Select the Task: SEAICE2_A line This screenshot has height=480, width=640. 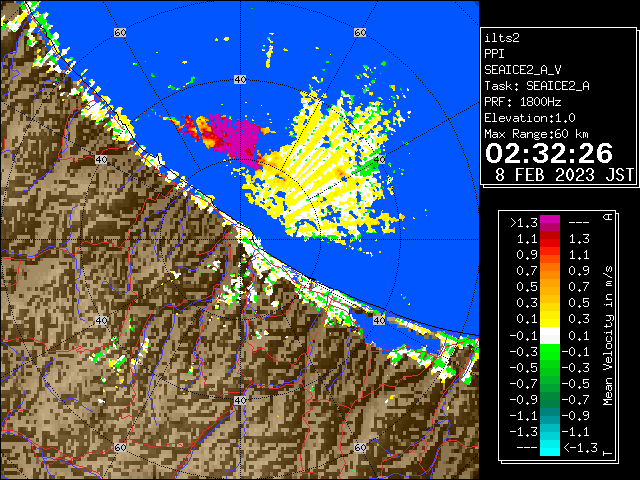click(537, 86)
